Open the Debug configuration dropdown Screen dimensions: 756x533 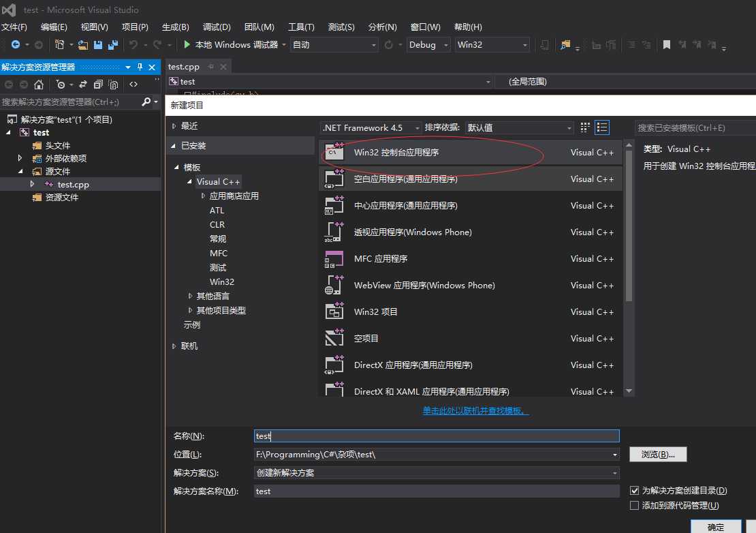(428, 45)
